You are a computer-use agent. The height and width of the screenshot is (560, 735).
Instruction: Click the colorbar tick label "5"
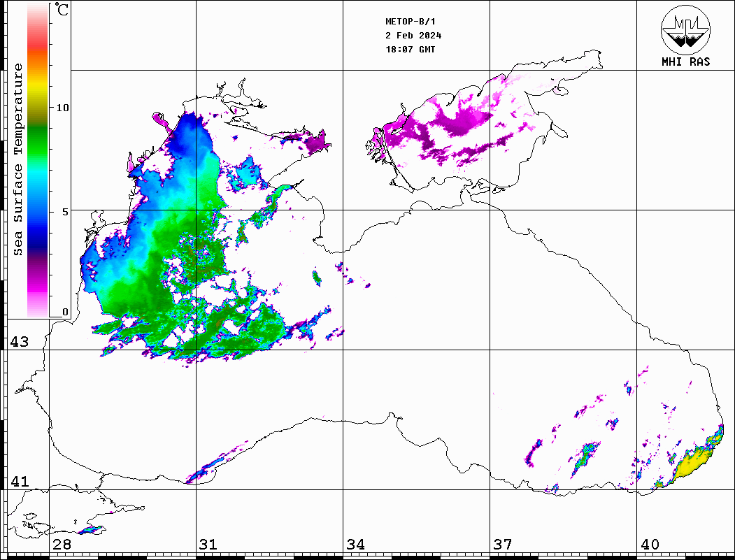(66, 212)
